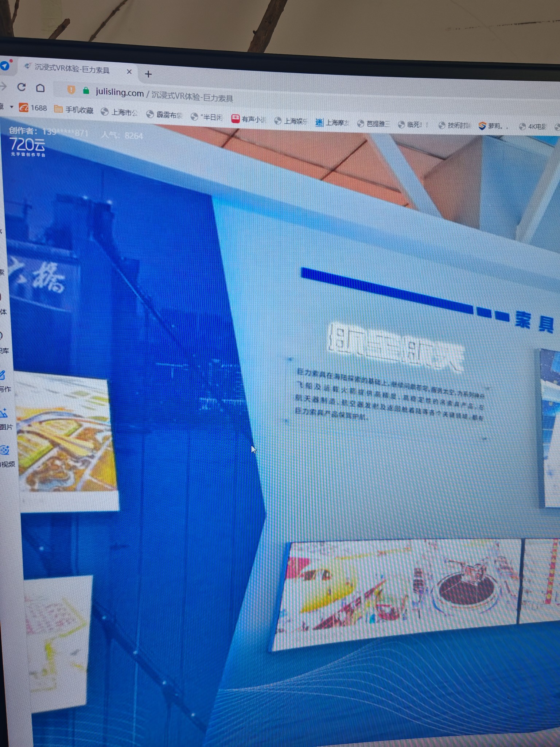Click the blue browser logo icon beside the tab
The height and width of the screenshot is (747, 560).
(5, 65)
